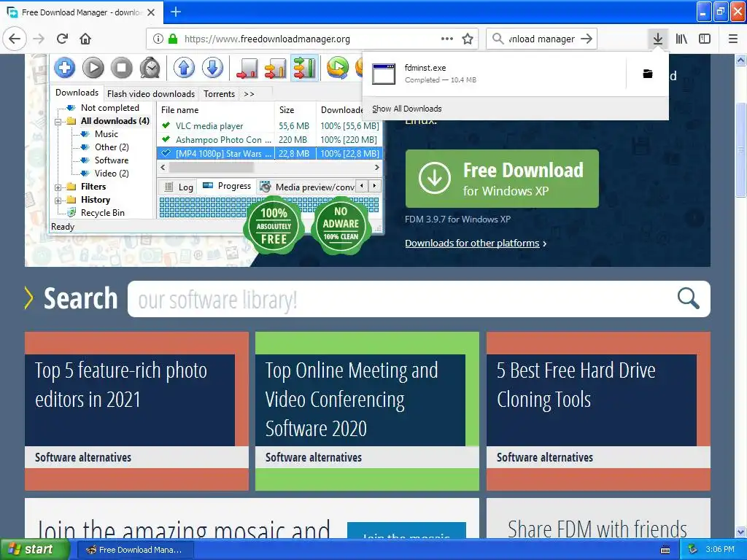
Task: Click the Join the mosaic button
Action: (x=406, y=531)
